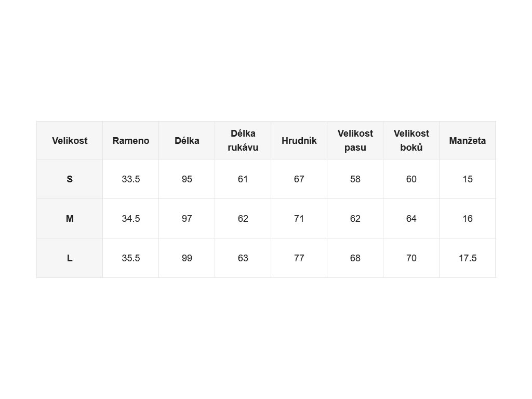Click the Hrudník column header

[299, 140]
